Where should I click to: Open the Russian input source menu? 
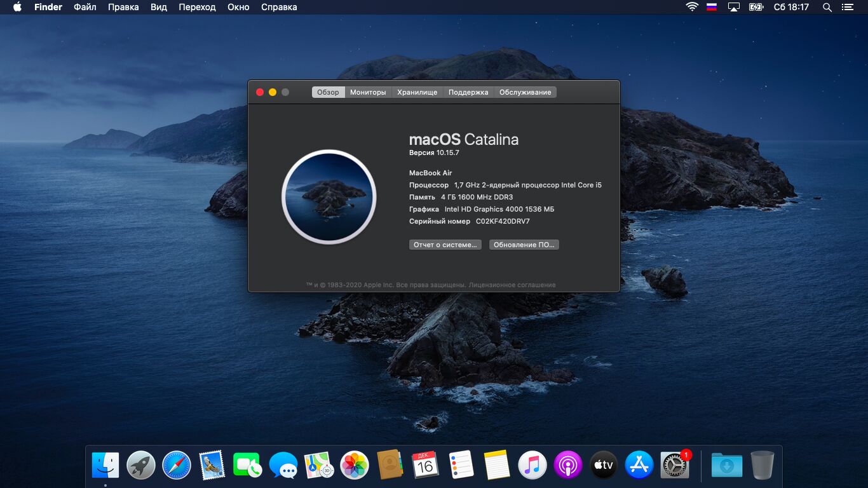tap(712, 7)
